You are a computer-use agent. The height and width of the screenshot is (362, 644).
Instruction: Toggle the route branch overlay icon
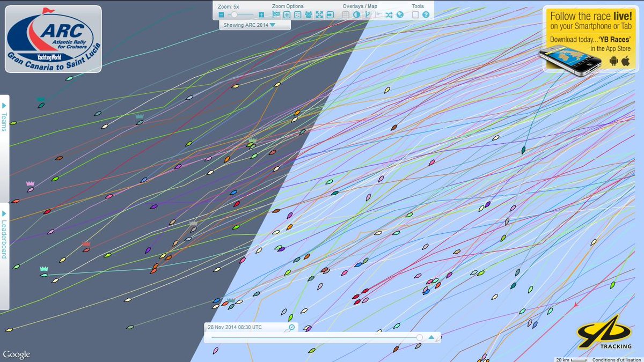click(x=368, y=15)
